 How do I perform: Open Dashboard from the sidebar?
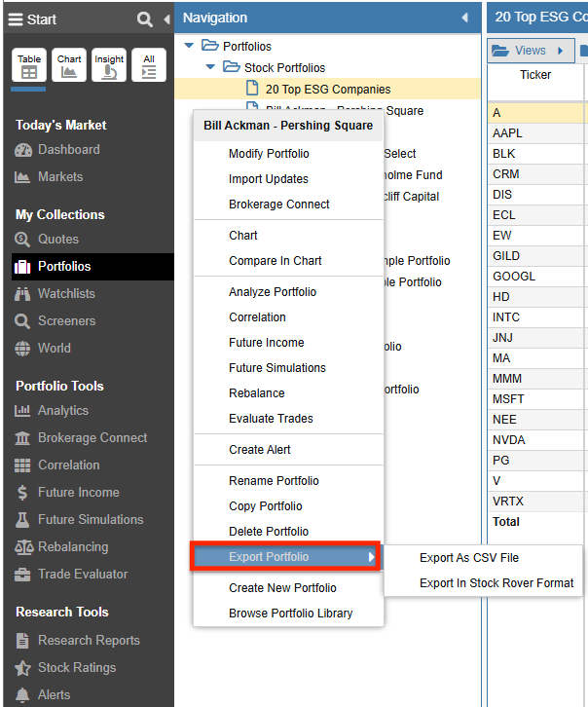point(68,150)
